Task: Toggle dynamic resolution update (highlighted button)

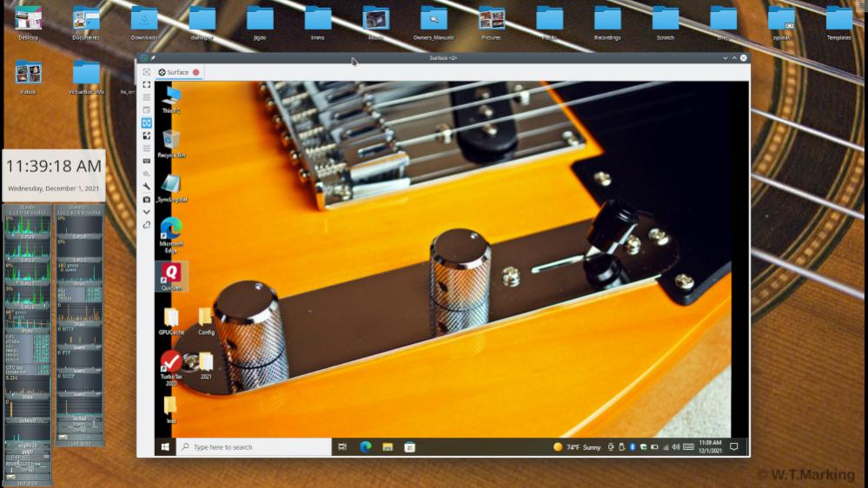Action: coord(146,123)
